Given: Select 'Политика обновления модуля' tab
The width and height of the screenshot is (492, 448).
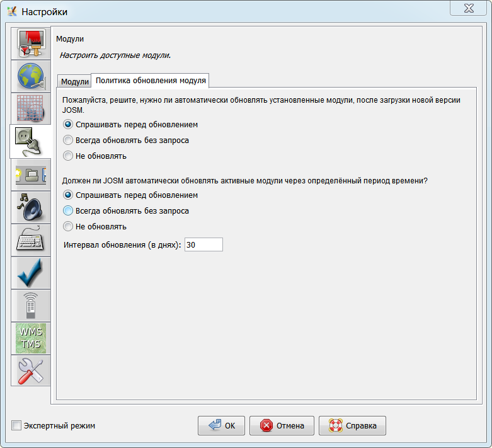Looking at the screenshot, I should (x=151, y=81).
